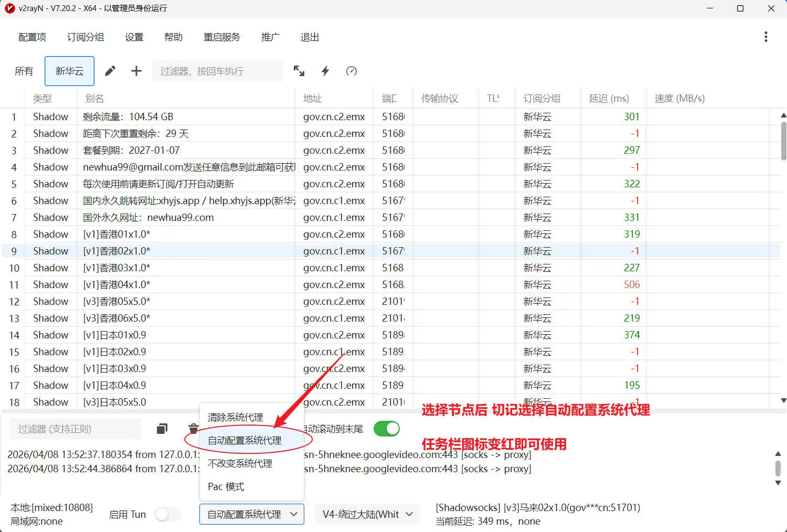The height and width of the screenshot is (532, 787).
Task: Open the 设置 menu
Action: [134, 37]
